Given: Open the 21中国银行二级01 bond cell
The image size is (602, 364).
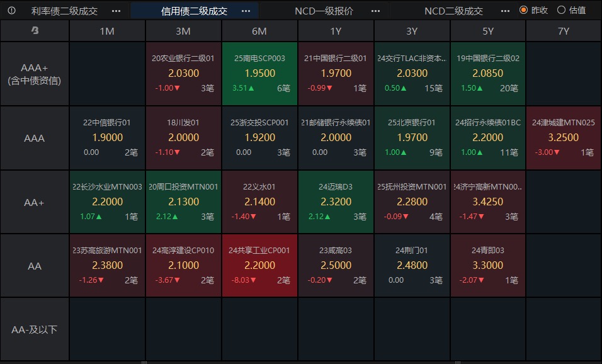Looking at the screenshot, I should click(336, 74).
